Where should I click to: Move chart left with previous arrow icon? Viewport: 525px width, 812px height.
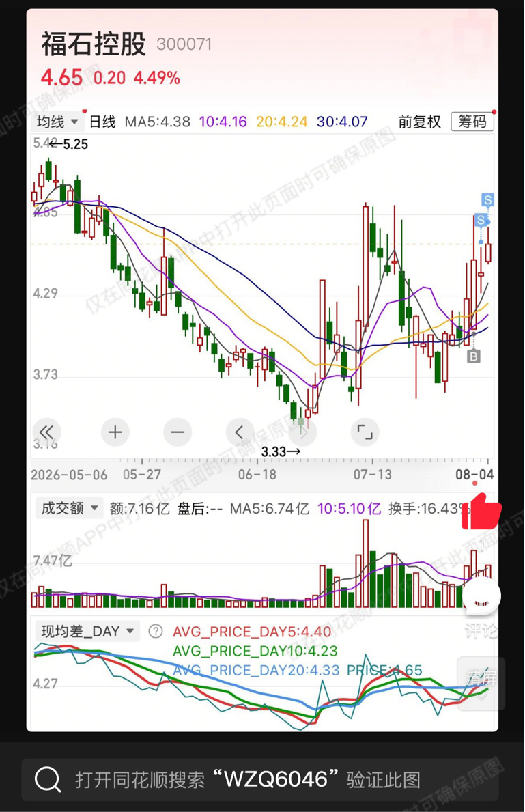tap(240, 432)
